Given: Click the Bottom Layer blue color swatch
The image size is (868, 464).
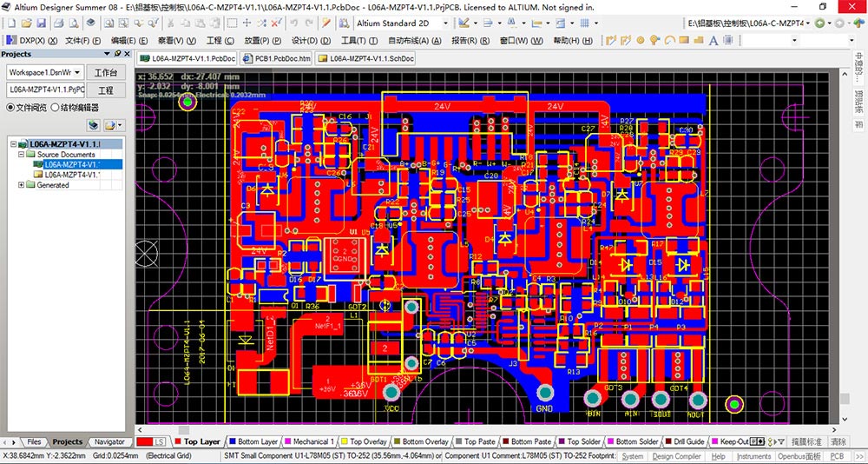Looking at the screenshot, I should tap(233, 441).
